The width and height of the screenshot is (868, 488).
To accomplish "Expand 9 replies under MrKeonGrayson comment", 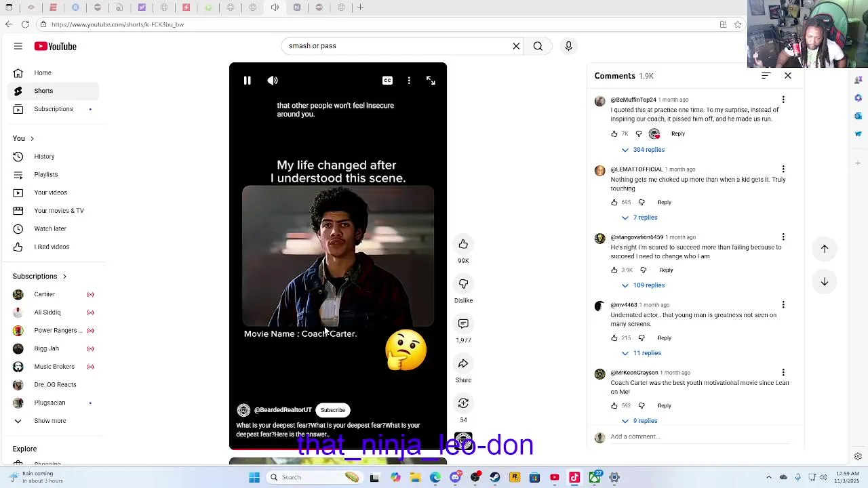I will pyautogui.click(x=639, y=421).
